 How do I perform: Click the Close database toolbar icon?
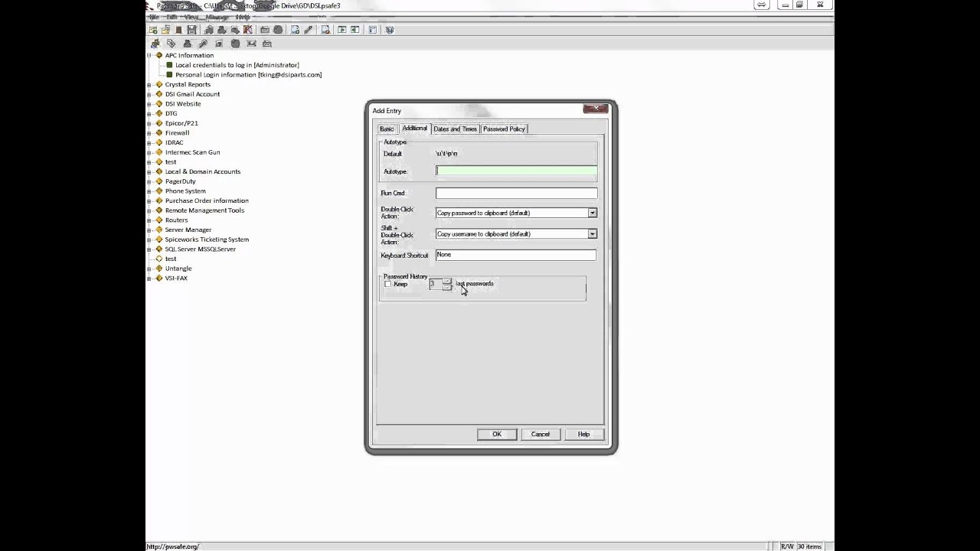point(178,30)
